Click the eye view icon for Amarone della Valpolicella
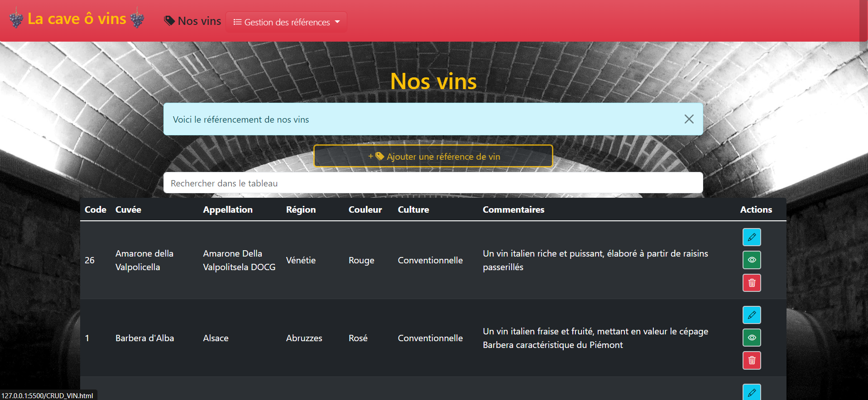 coord(752,260)
